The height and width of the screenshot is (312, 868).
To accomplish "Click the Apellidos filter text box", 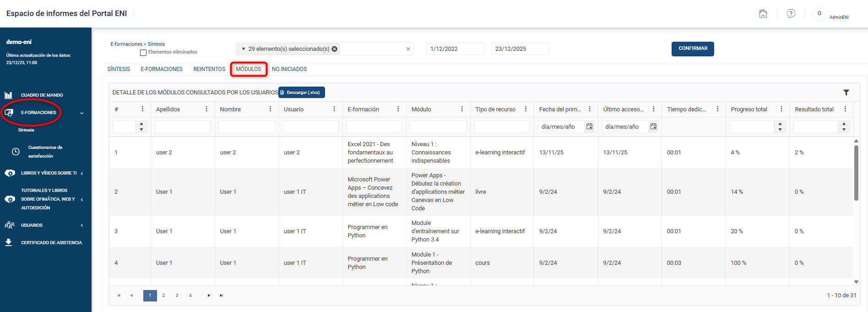I will 183,126.
